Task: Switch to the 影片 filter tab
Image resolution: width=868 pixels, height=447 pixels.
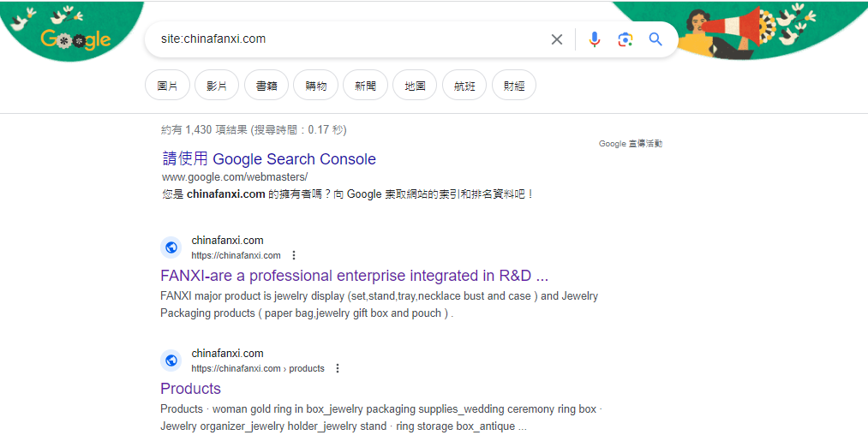Action: pyautogui.click(x=217, y=85)
